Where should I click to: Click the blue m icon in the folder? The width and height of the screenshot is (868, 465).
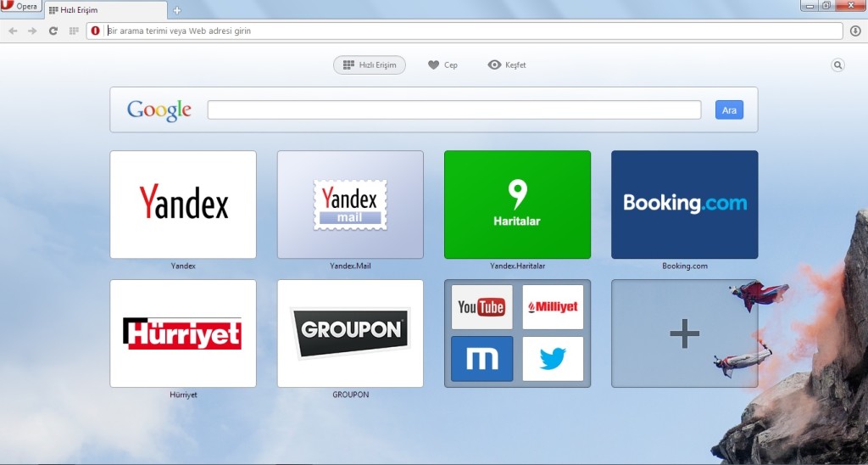pos(481,359)
